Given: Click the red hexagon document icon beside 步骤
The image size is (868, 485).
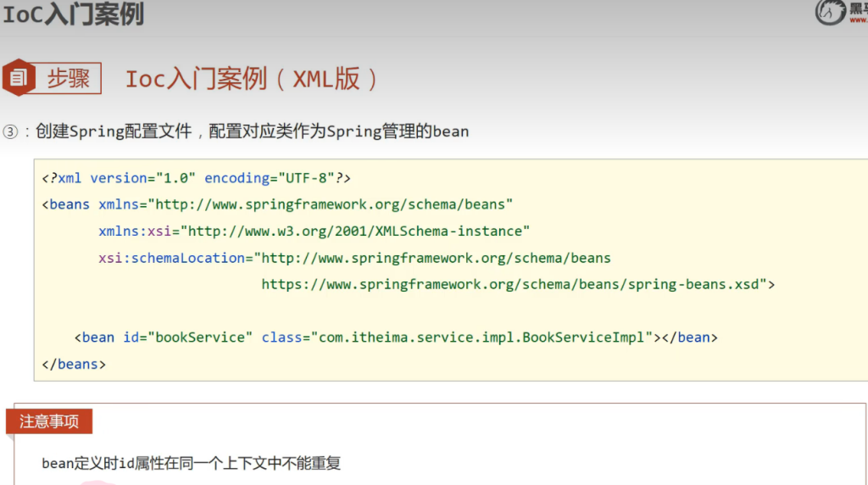Looking at the screenshot, I should [x=19, y=78].
